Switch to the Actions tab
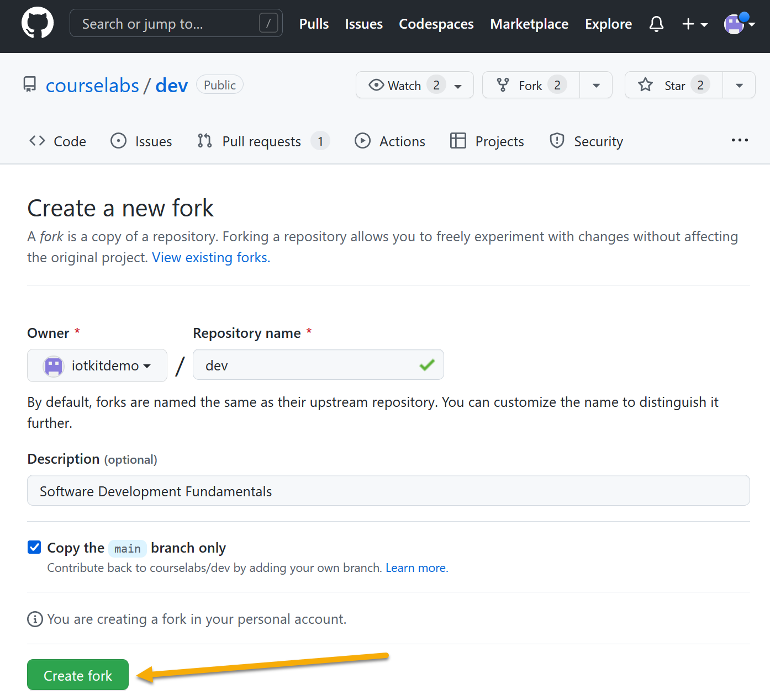The width and height of the screenshot is (770, 700). click(x=390, y=141)
